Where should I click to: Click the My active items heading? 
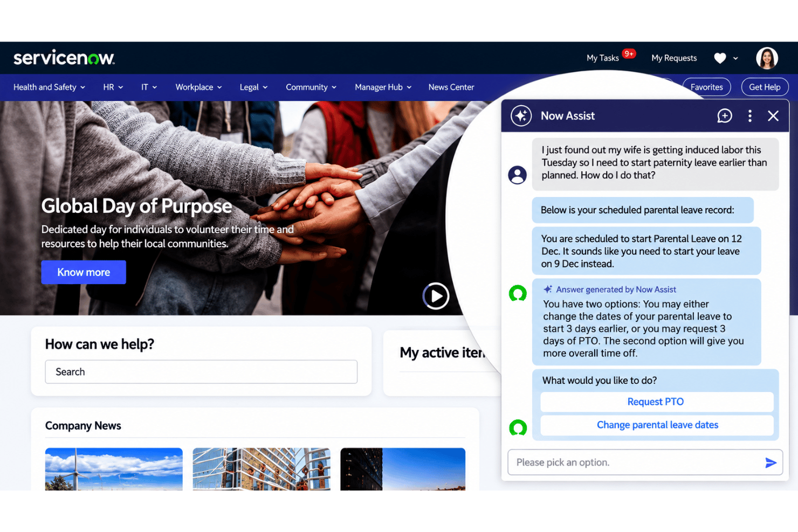[x=442, y=353]
